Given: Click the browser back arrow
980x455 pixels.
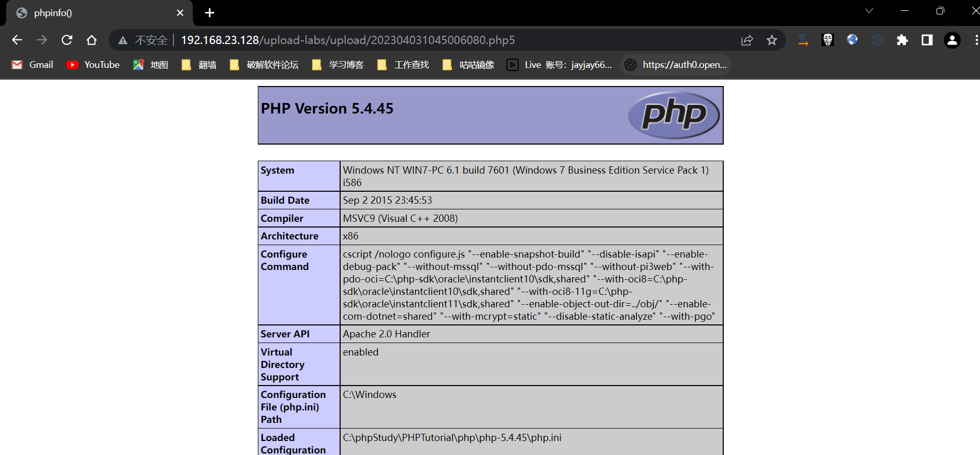Looking at the screenshot, I should coord(17,40).
